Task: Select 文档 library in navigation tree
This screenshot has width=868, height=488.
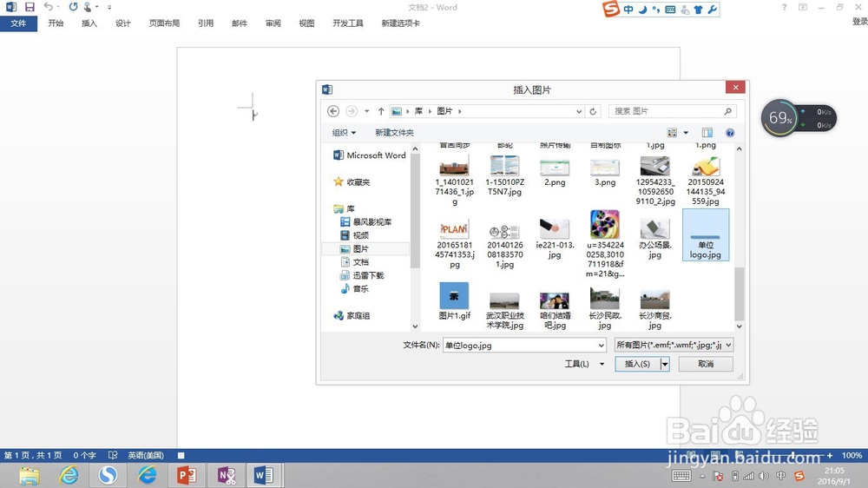Action: [354, 262]
